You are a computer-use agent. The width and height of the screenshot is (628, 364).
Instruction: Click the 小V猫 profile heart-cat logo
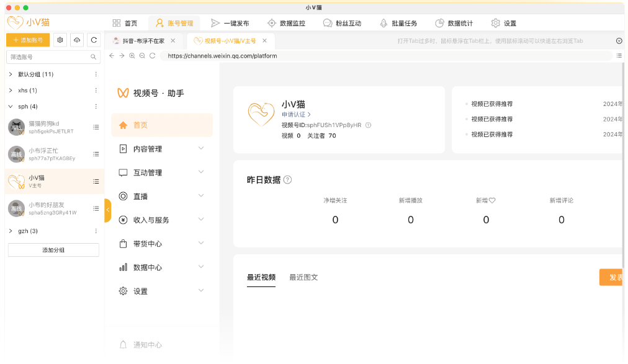[261, 114]
